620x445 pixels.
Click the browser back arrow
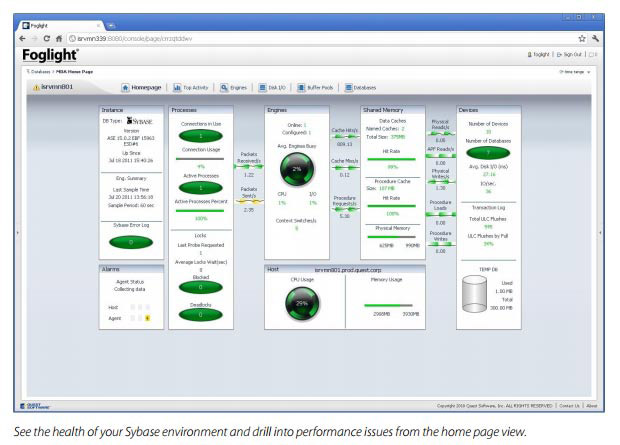[x=23, y=38]
